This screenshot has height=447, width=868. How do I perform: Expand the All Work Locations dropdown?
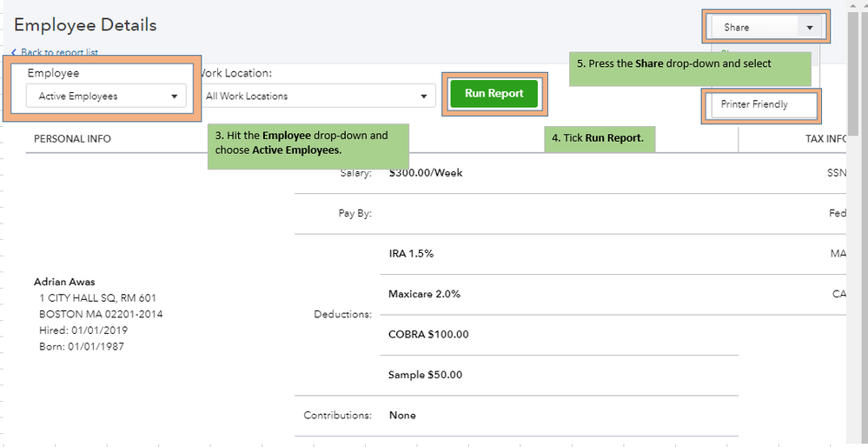[x=317, y=97]
